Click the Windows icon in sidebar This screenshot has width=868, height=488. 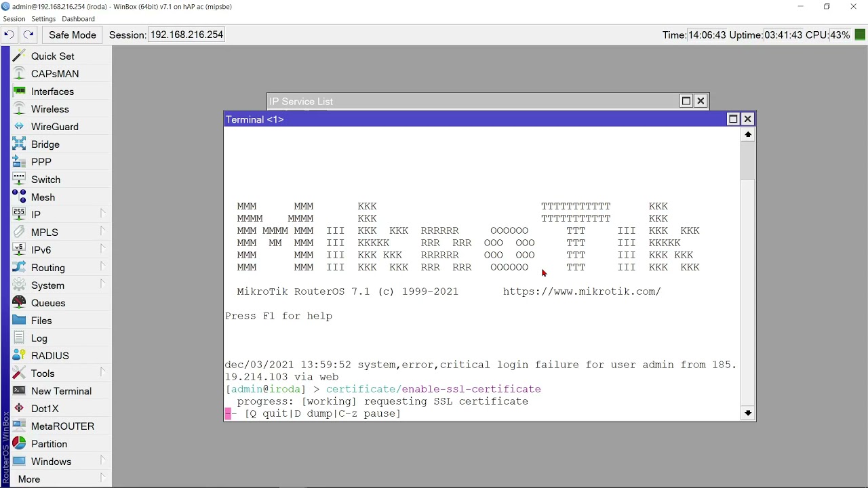(19, 462)
